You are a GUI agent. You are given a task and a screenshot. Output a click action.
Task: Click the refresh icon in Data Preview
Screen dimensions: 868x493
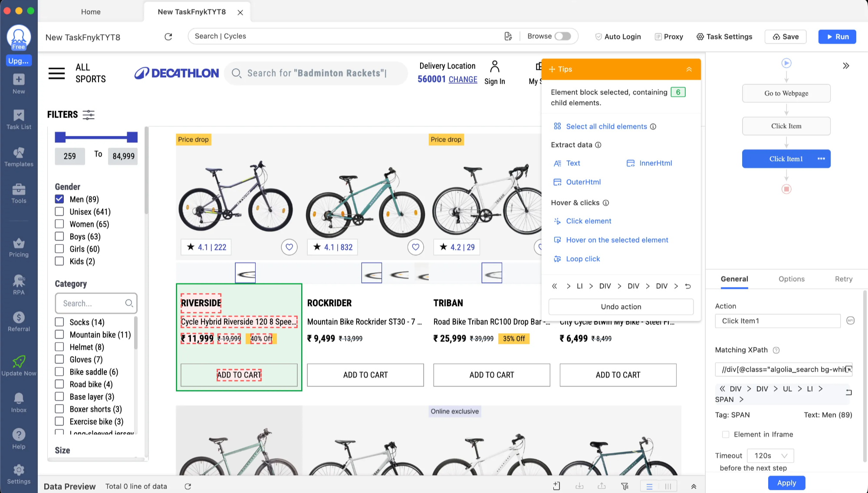pos(187,486)
